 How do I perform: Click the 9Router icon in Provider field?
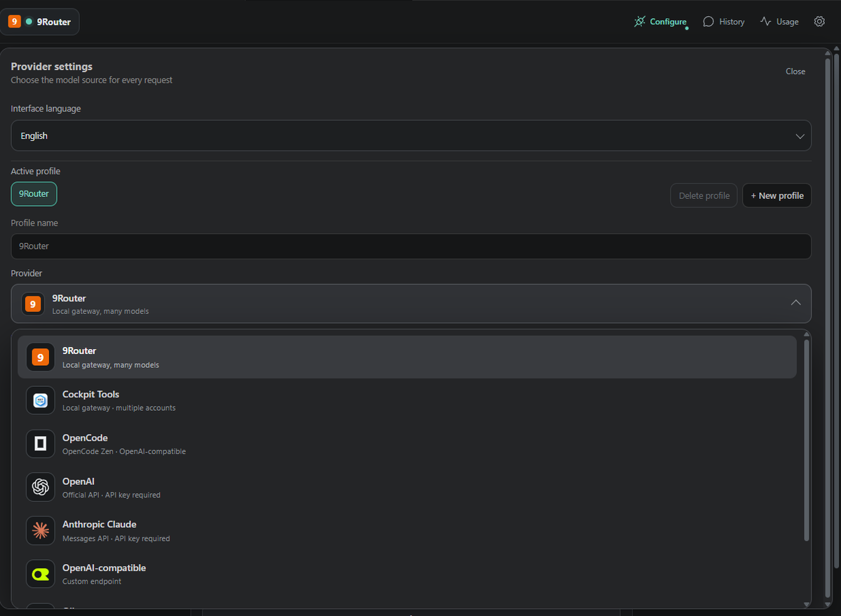pyautogui.click(x=32, y=304)
